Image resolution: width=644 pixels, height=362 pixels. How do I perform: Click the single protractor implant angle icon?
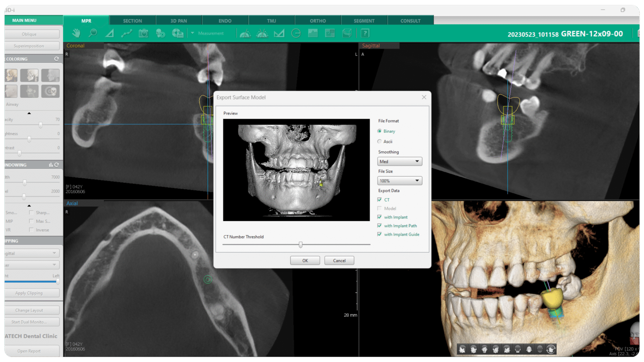pyautogui.click(x=245, y=33)
